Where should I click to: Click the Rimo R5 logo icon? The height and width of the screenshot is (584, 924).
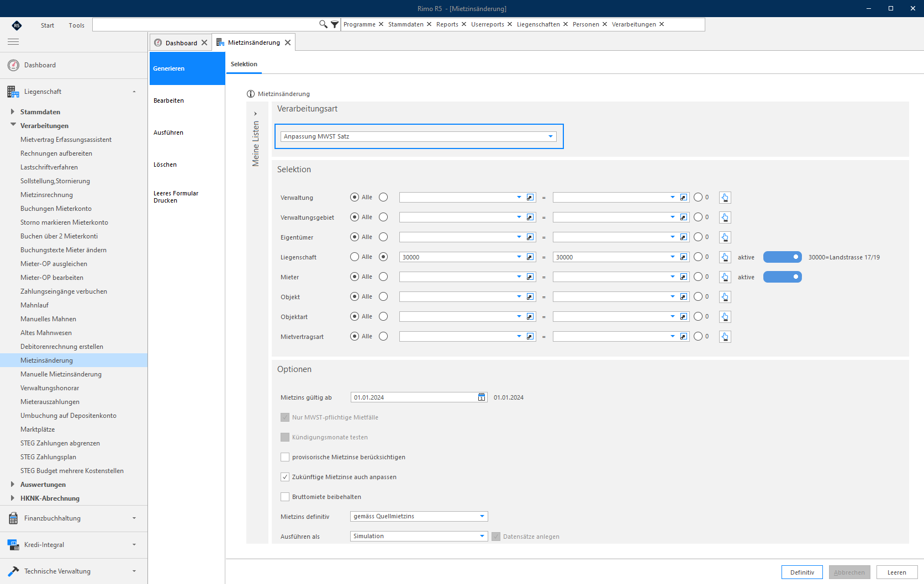[17, 25]
